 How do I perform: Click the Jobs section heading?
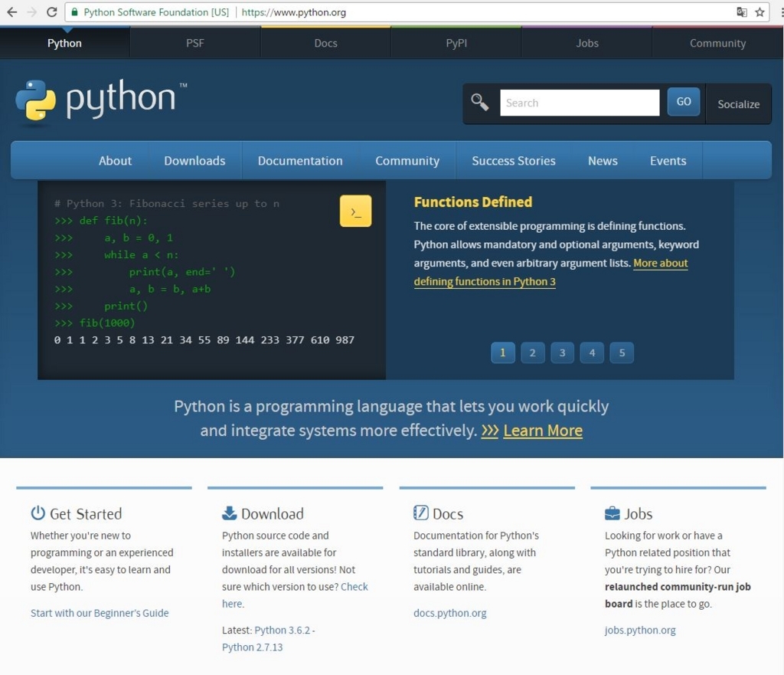pyautogui.click(x=638, y=514)
